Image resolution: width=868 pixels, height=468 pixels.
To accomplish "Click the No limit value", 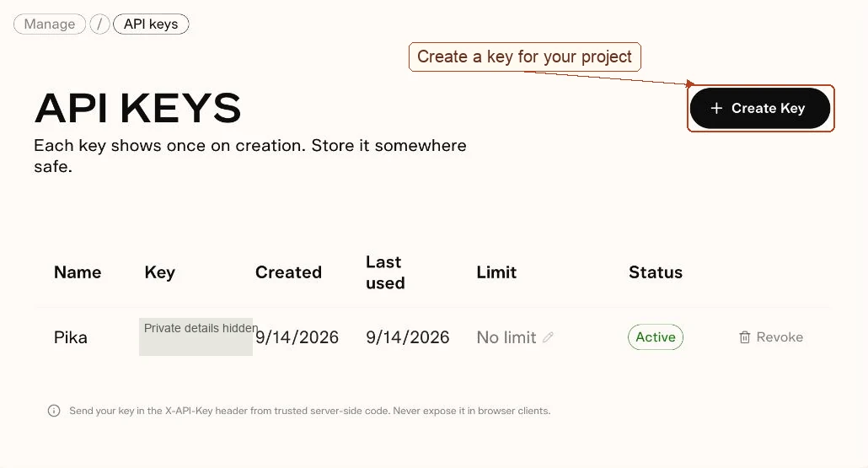I will (506, 337).
